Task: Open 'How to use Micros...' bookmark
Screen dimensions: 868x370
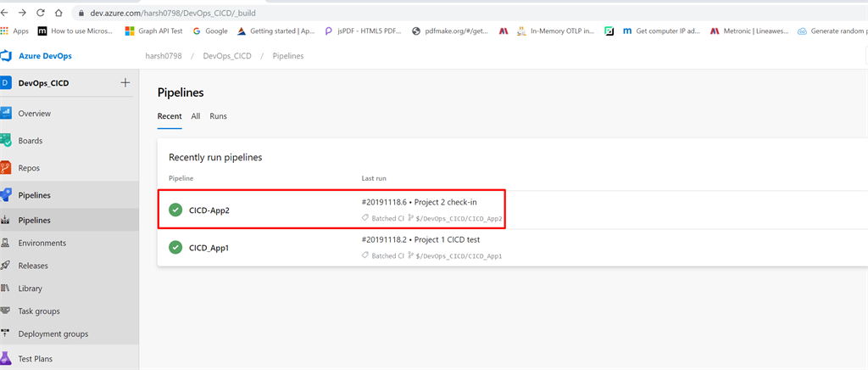Action: [75, 31]
